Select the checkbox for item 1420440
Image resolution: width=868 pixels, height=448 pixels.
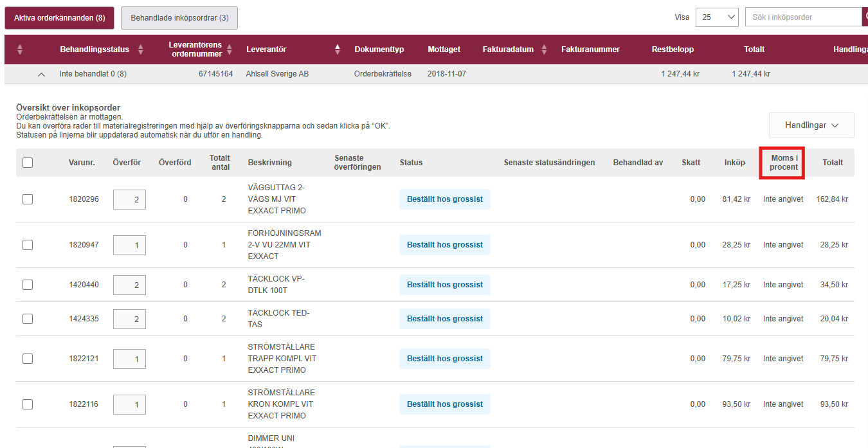28,285
